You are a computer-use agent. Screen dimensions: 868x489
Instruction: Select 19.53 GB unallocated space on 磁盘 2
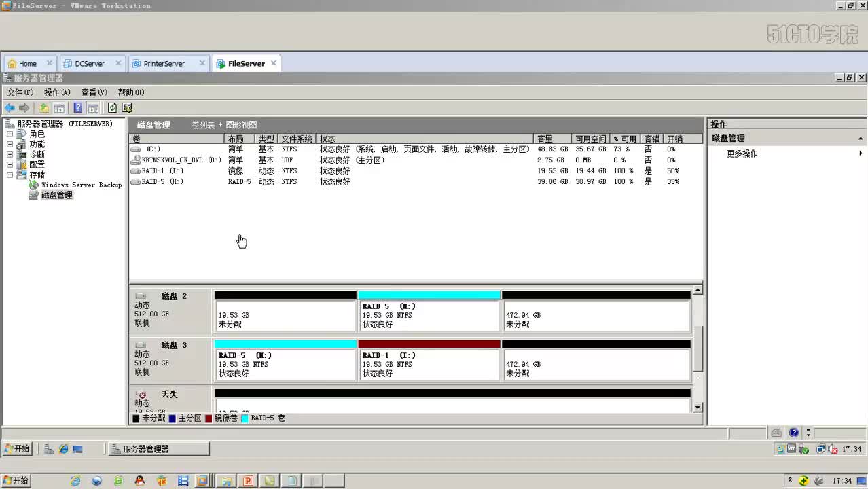point(285,312)
